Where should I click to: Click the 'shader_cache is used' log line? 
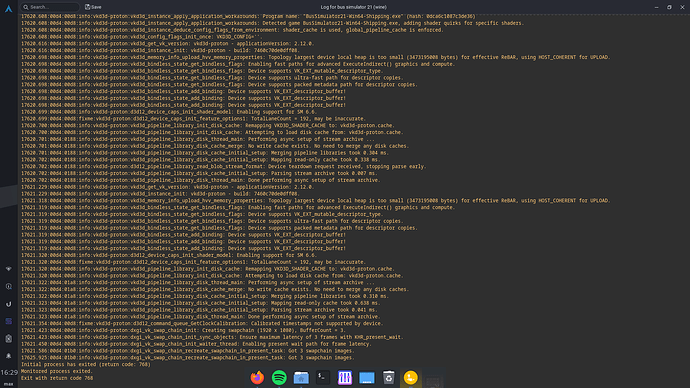click(232, 30)
